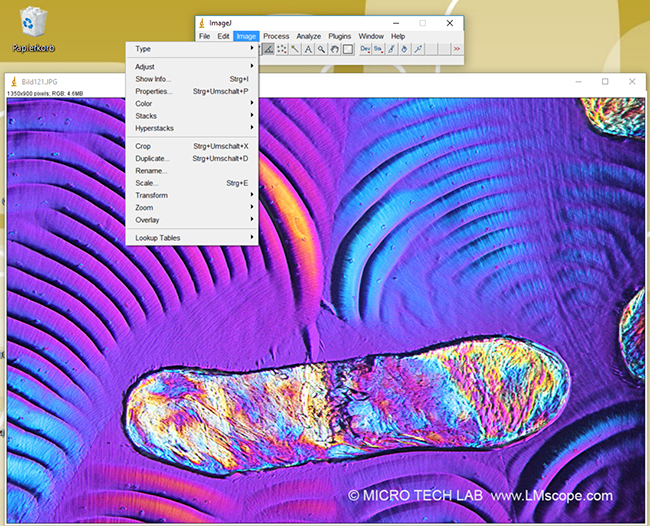Open the Help menu
Image resolution: width=650 pixels, height=526 pixels.
coord(398,36)
